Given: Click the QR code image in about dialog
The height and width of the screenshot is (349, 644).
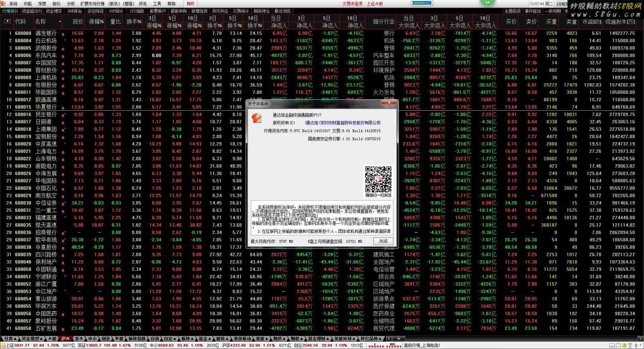Looking at the screenshot, I should click(378, 179).
